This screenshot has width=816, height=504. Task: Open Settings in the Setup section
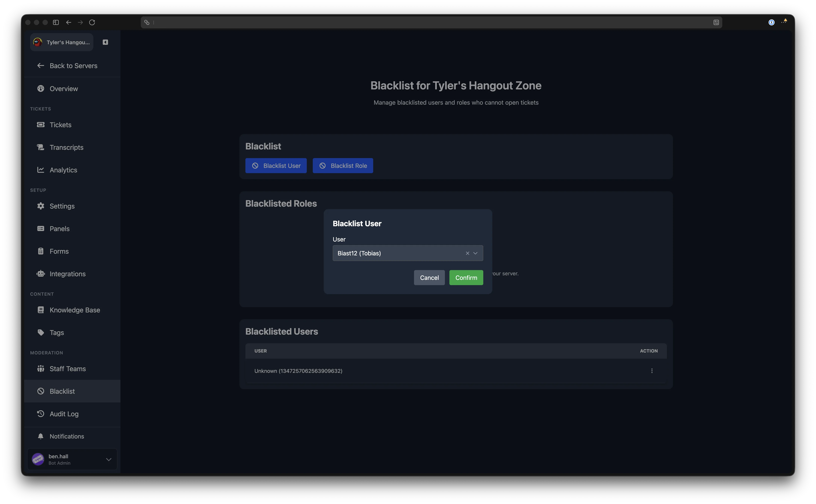tap(72, 206)
